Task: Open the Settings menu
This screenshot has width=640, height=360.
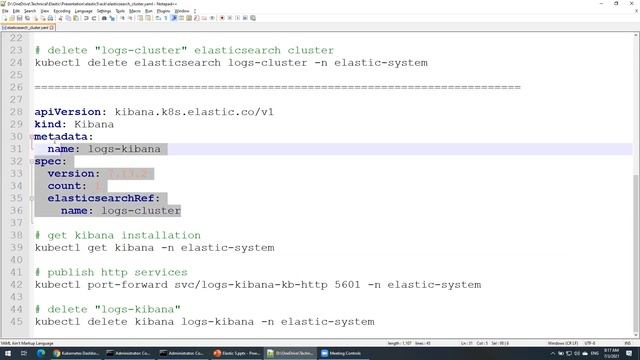Action: point(104,11)
